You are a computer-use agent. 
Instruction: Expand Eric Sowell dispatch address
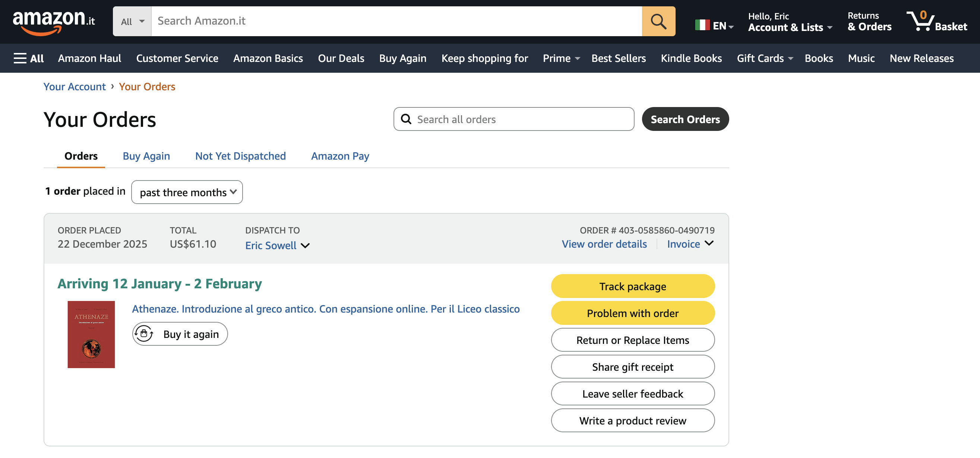277,245
